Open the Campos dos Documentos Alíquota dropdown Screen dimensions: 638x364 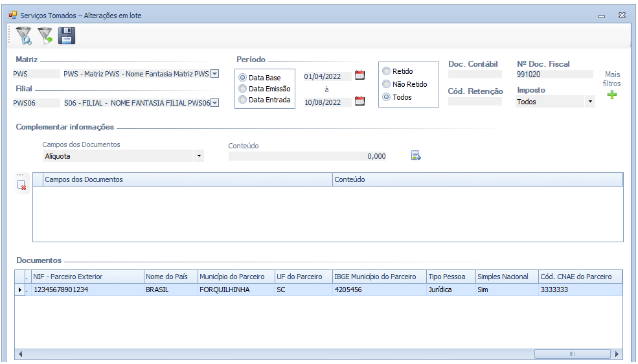199,156
